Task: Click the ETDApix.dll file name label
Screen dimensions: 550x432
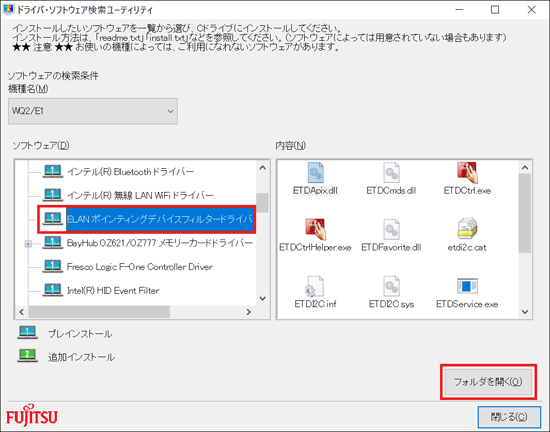Action: [x=315, y=191]
